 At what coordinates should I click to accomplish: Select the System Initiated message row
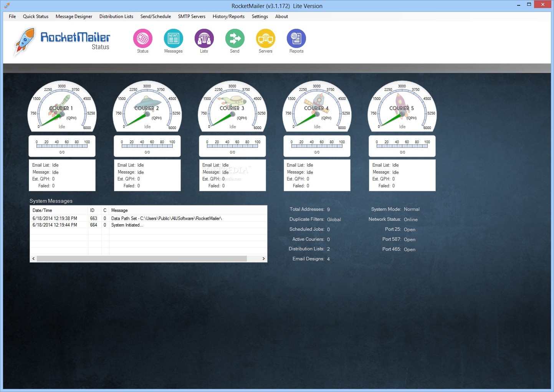pos(149,225)
